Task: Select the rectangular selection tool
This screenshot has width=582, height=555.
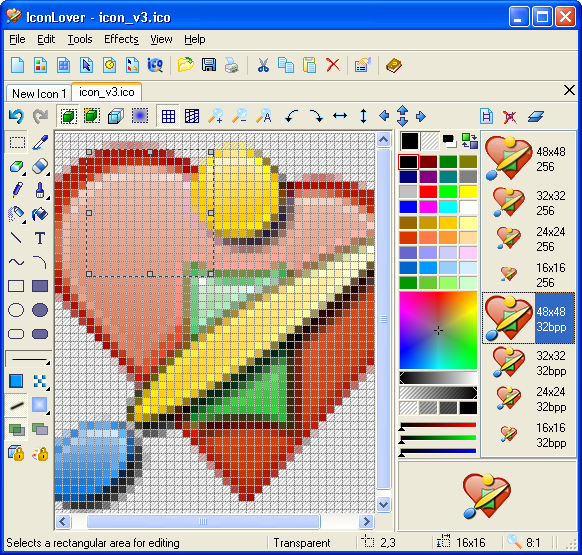Action: pyautogui.click(x=17, y=143)
